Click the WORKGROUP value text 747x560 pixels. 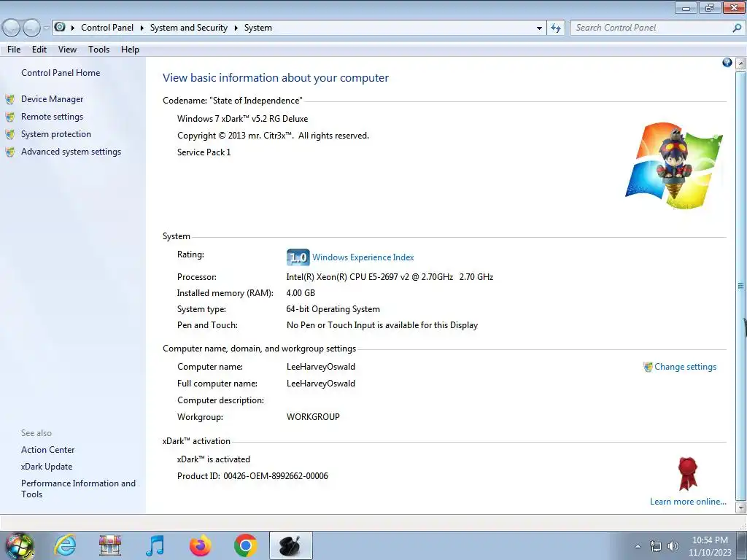click(313, 416)
